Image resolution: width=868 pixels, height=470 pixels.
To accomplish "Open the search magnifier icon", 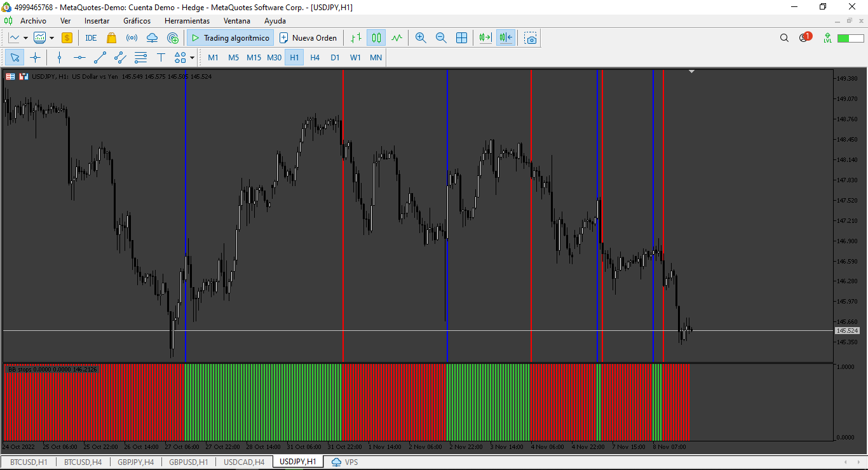I will pyautogui.click(x=784, y=38).
